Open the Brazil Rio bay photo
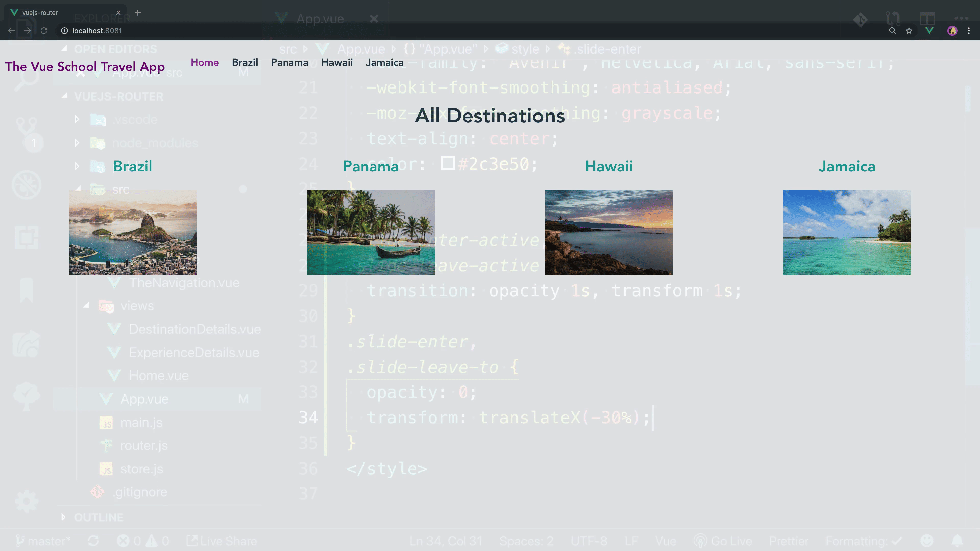Image resolution: width=980 pixels, height=551 pixels. (x=133, y=232)
